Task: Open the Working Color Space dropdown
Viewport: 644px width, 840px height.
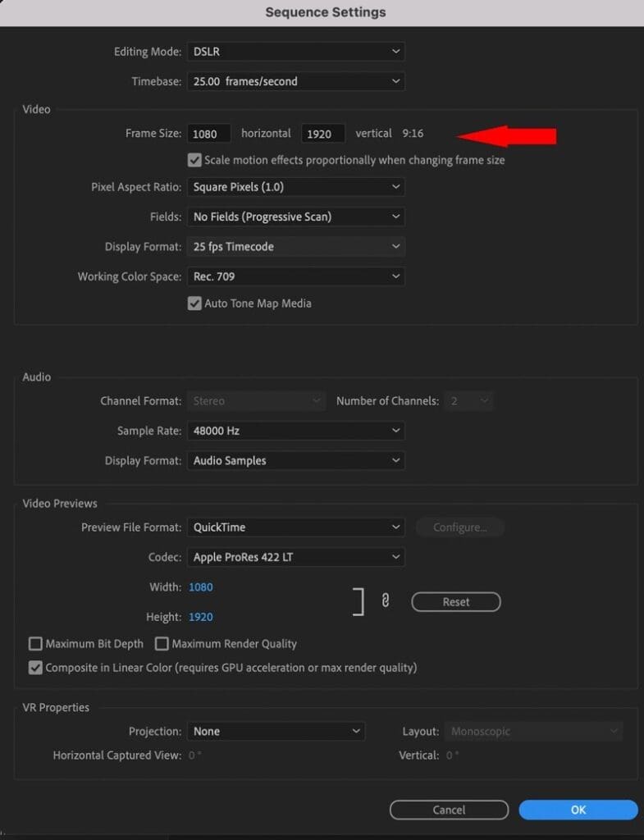Action: point(295,276)
